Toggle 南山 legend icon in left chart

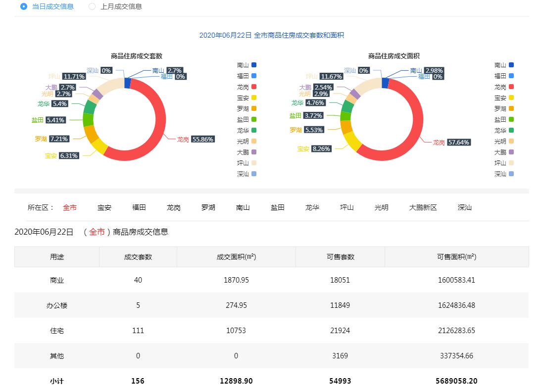tap(254, 65)
